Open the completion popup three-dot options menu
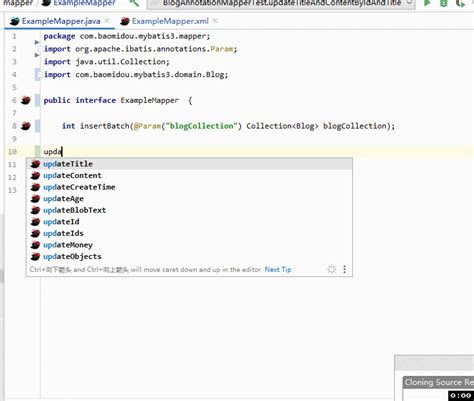The height and width of the screenshot is (401, 474). (x=344, y=269)
